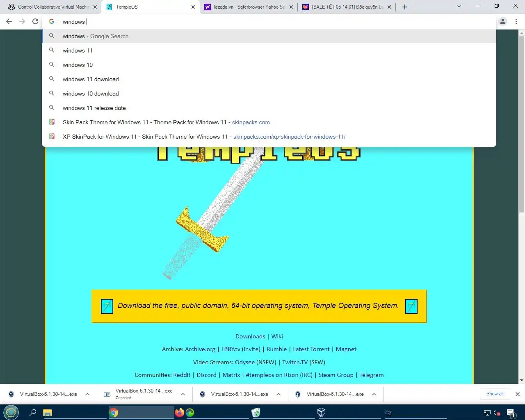Open the first VirtualBox-6.1.30 download item

(x=43, y=394)
